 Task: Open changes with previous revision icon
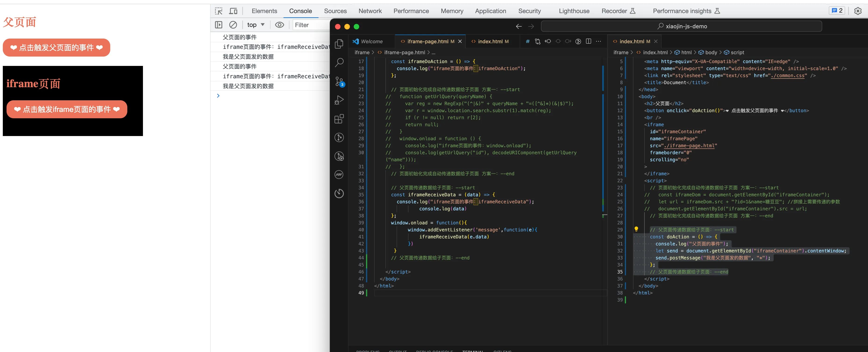pyautogui.click(x=548, y=41)
